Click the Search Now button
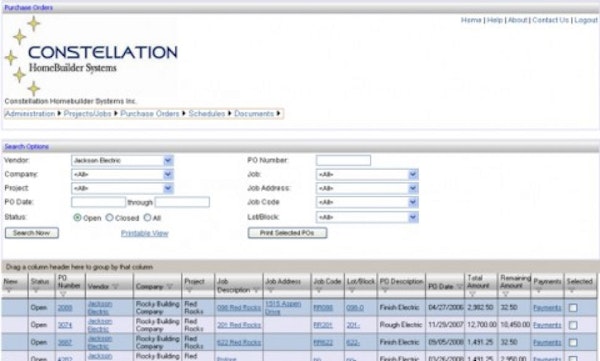This screenshot has width=600, height=361. (x=32, y=233)
